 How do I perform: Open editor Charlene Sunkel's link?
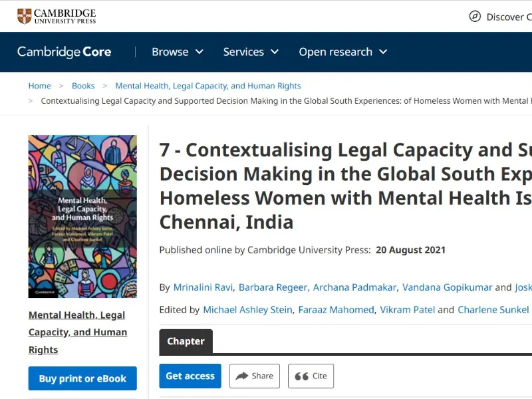point(493,310)
